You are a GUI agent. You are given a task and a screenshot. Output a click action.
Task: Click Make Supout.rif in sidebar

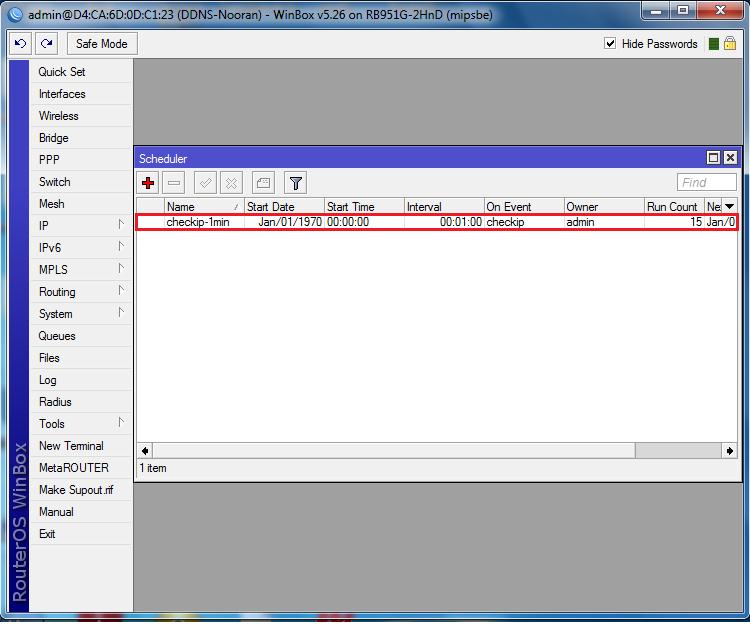pos(74,490)
